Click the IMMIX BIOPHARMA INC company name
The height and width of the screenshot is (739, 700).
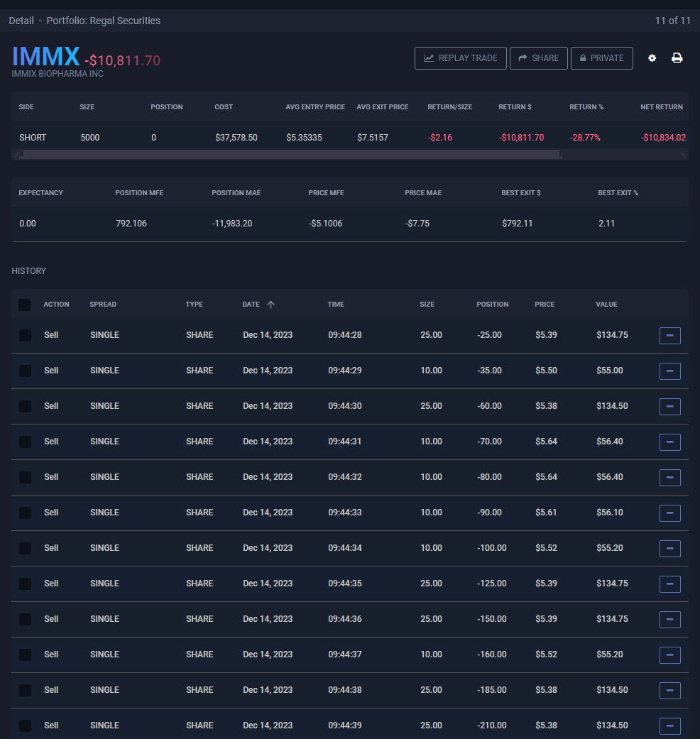(x=58, y=74)
